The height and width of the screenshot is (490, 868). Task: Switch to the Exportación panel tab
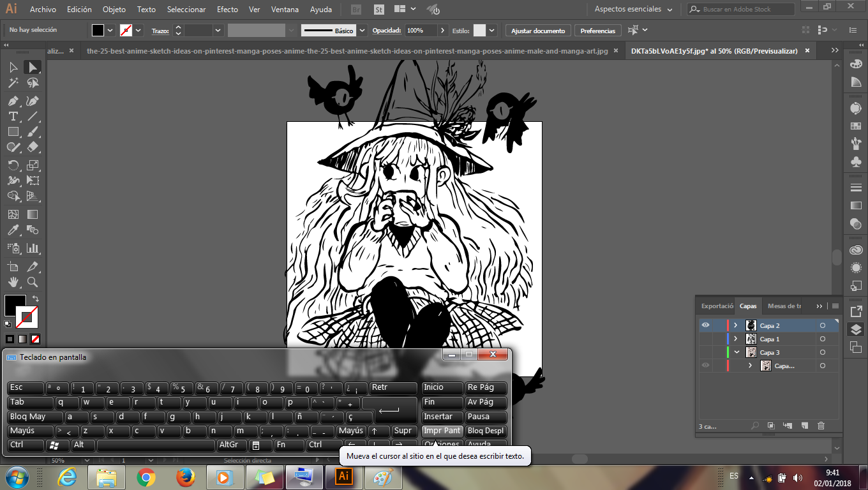[715, 306]
